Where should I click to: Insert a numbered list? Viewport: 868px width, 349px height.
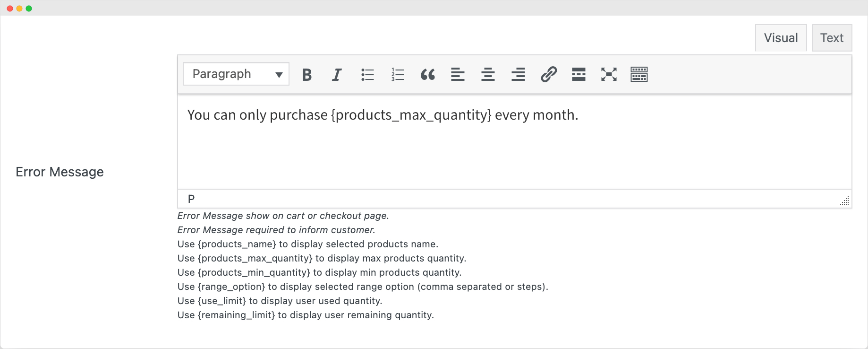tap(398, 75)
